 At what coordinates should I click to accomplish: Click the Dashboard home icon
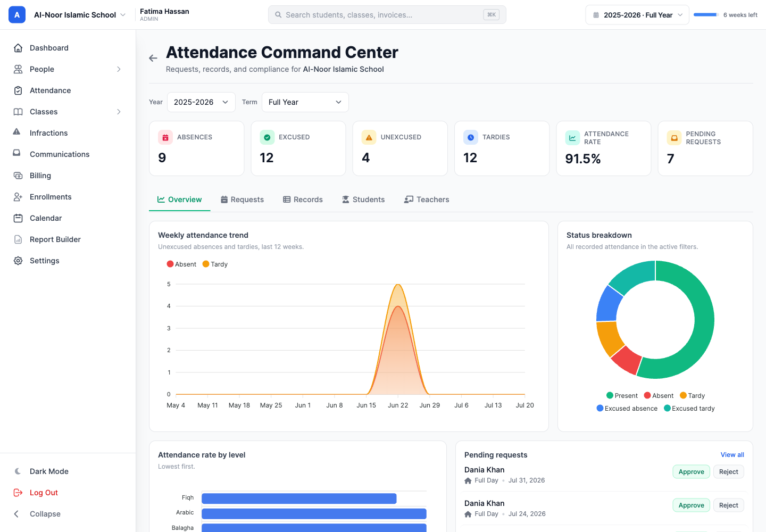[x=18, y=48]
